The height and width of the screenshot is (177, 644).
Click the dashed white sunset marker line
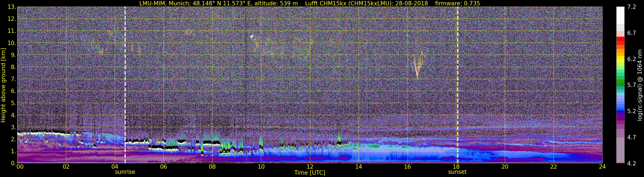tap(458, 85)
